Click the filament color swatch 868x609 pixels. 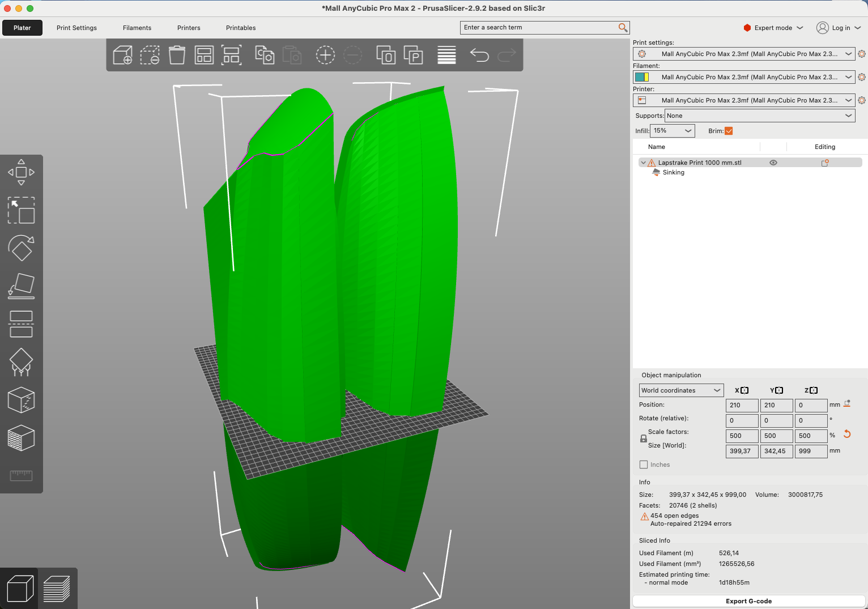(642, 77)
